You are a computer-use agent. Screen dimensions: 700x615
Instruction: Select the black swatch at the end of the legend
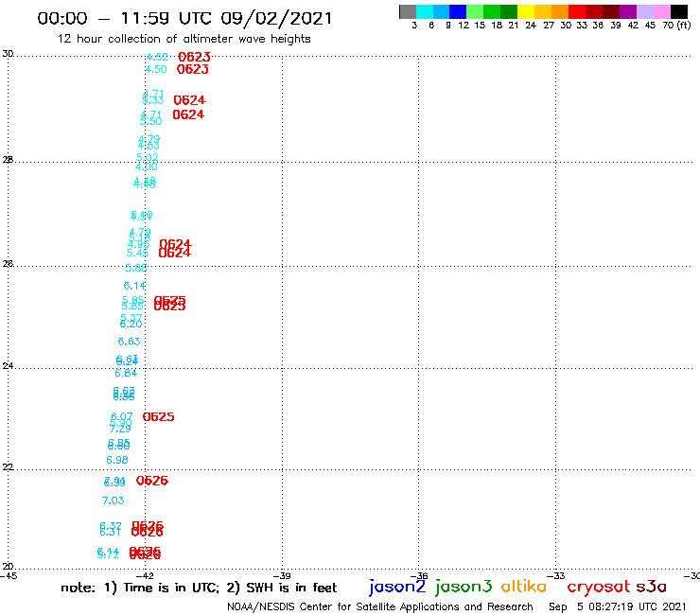[x=679, y=11]
